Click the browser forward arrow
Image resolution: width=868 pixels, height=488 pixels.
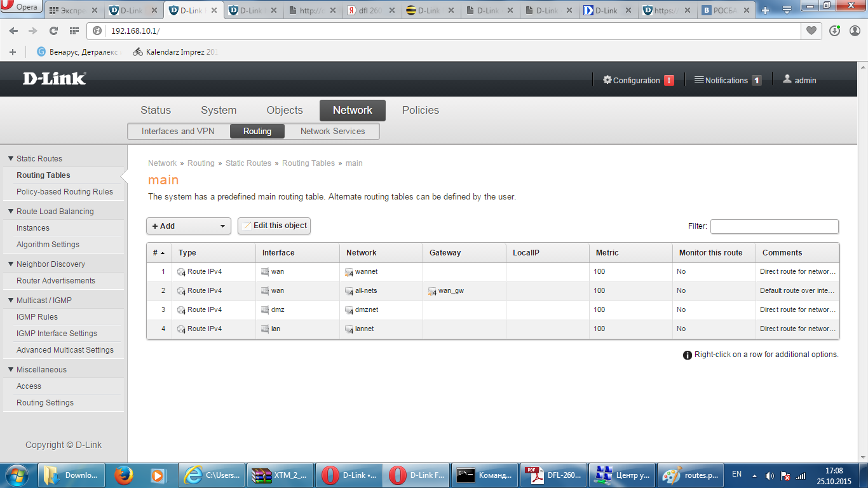pyautogui.click(x=33, y=31)
